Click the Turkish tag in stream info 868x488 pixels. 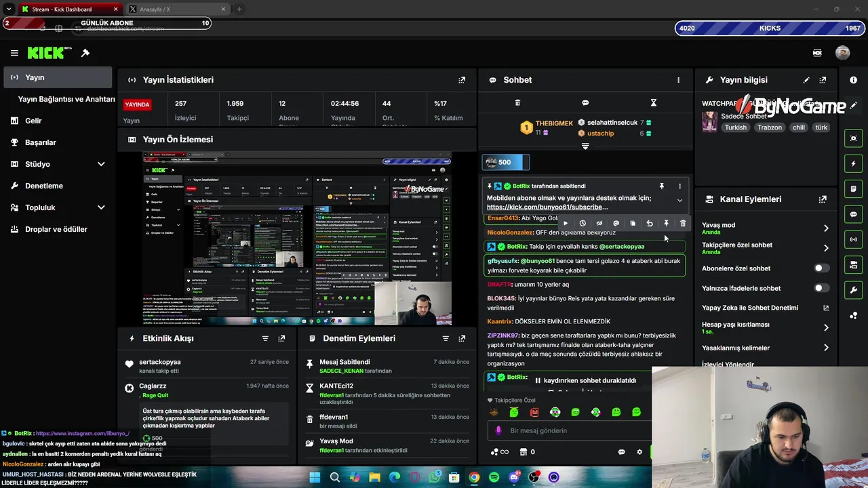click(735, 127)
